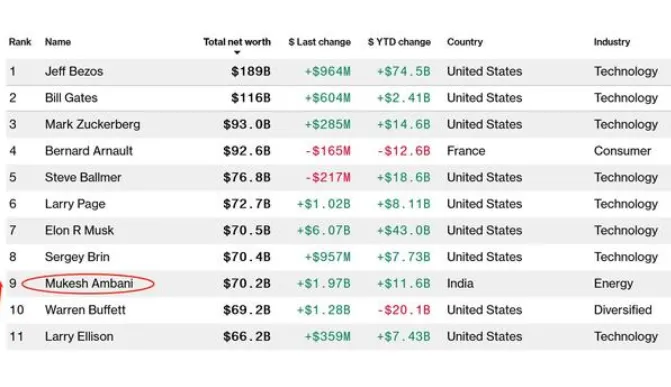Click Larry Page's name
This screenshot has height=387, width=671.
pyautogui.click(x=75, y=204)
